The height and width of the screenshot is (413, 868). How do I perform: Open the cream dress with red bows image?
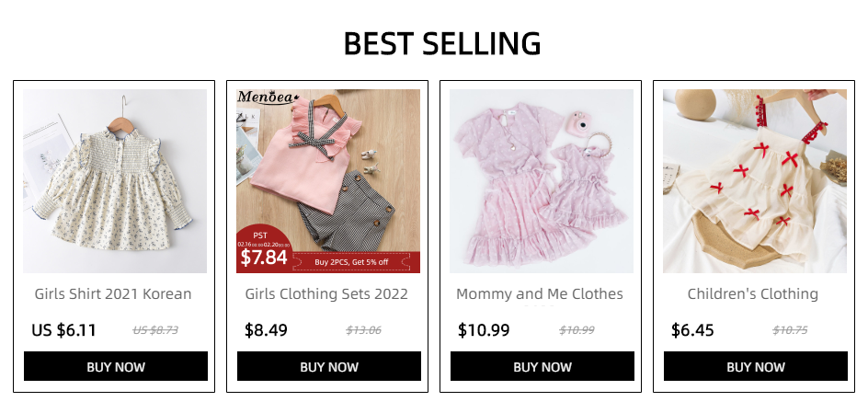[755, 181]
